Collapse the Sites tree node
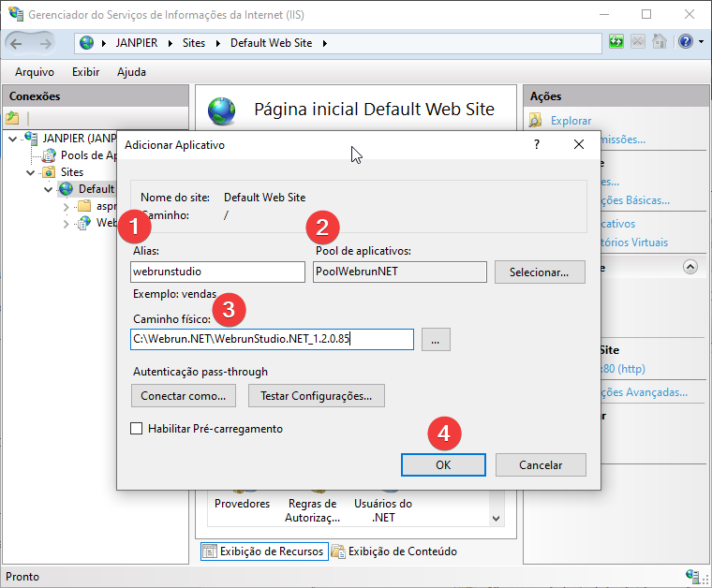This screenshot has width=712, height=588. pyautogui.click(x=31, y=172)
